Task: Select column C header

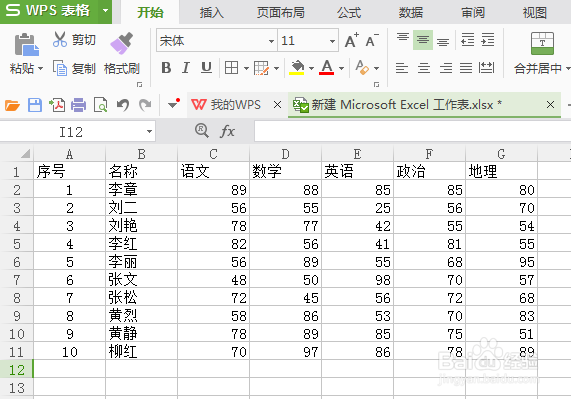Action: click(213, 154)
